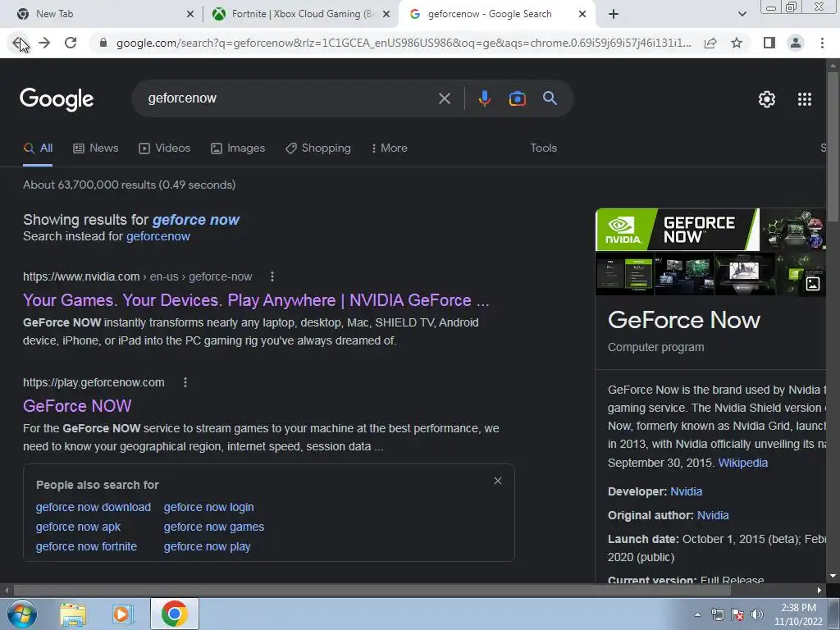840x630 pixels.
Task: Switch to News results
Action: coord(96,148)
